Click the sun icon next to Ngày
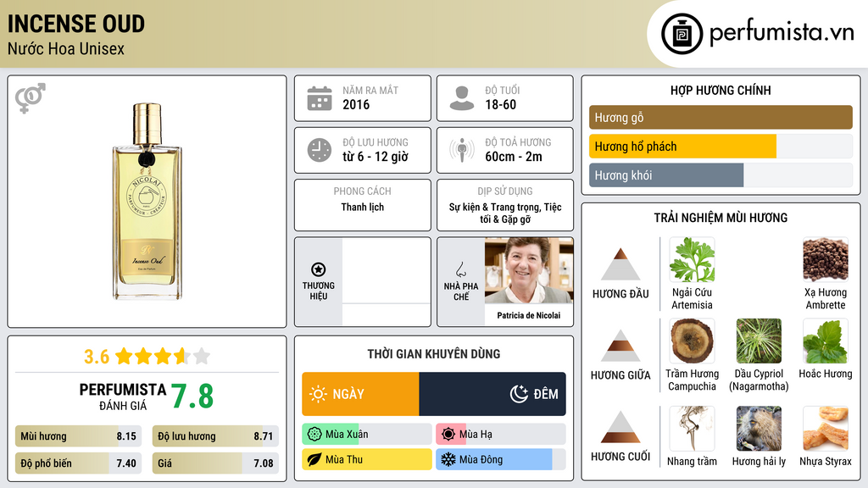The width and height of the screenshot is (868, 488). 319,394
